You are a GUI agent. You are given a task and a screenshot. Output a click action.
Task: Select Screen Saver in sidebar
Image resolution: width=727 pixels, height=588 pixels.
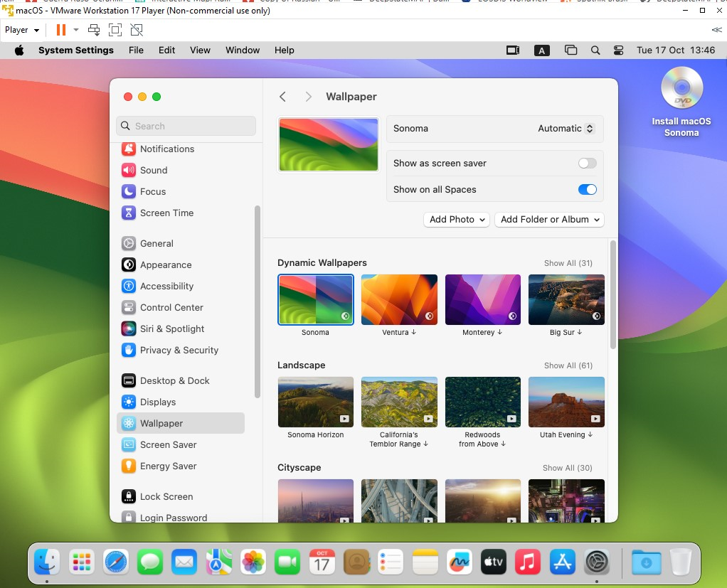[168, 444]
